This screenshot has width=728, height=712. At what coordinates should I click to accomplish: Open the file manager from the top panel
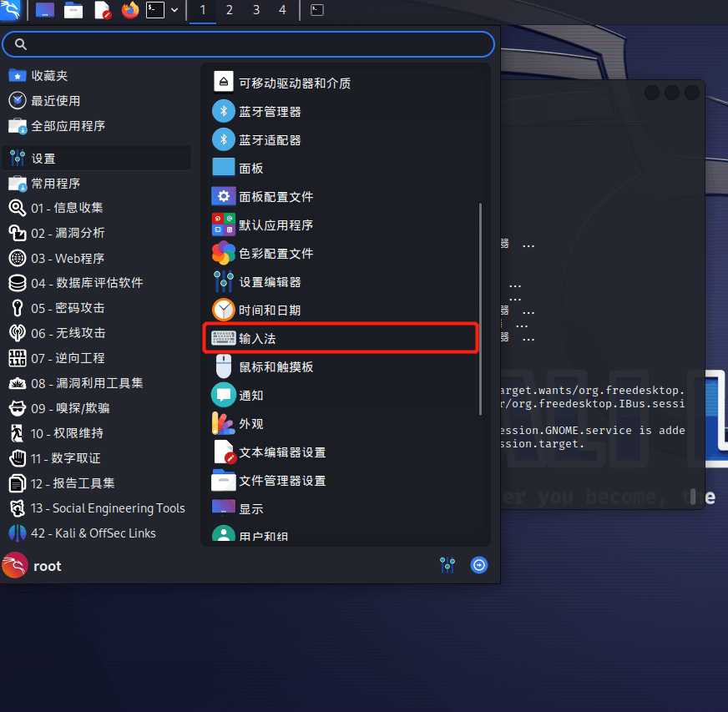tap(73, 10)
